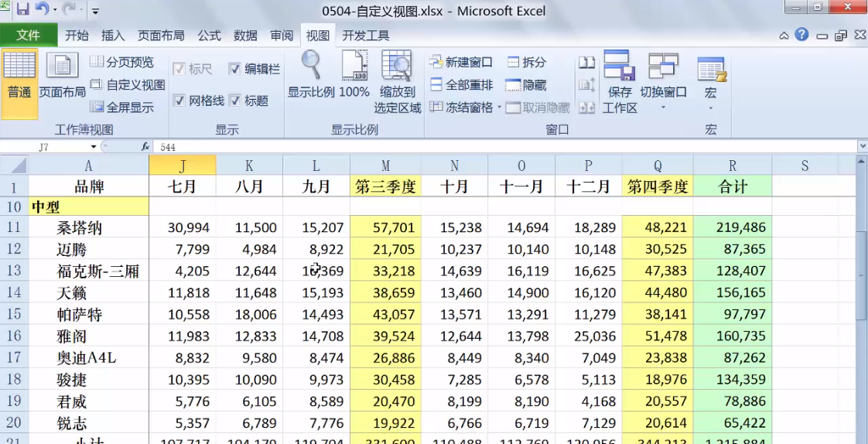Click the 中型 category cell
The image size is (868, 444).
(x=88, y=207)
